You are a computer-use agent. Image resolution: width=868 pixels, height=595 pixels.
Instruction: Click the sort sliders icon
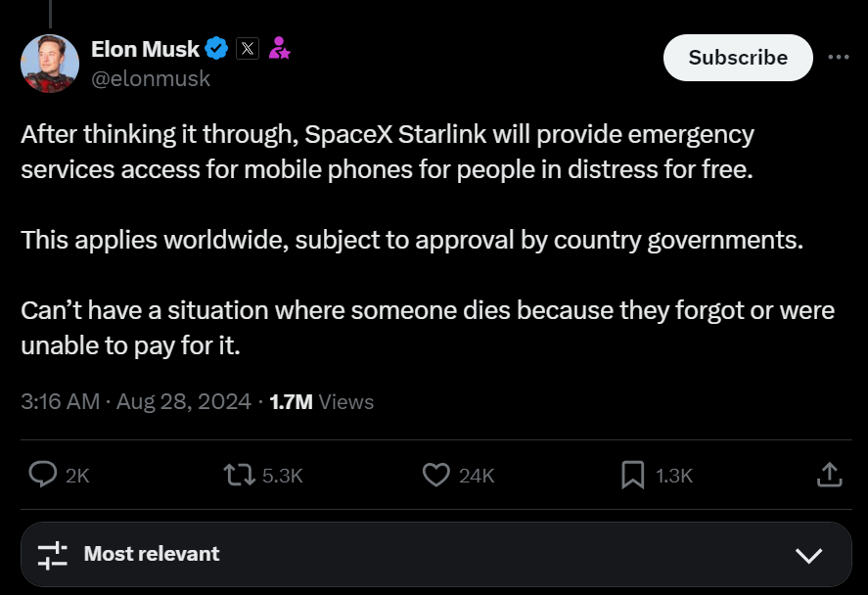tap(53, 555)
